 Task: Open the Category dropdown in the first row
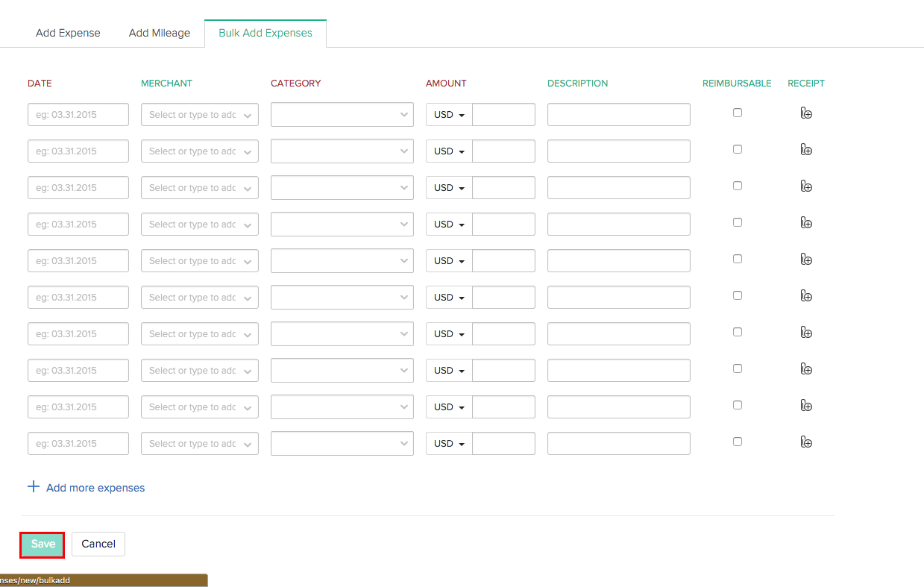(x=342, y=114)
